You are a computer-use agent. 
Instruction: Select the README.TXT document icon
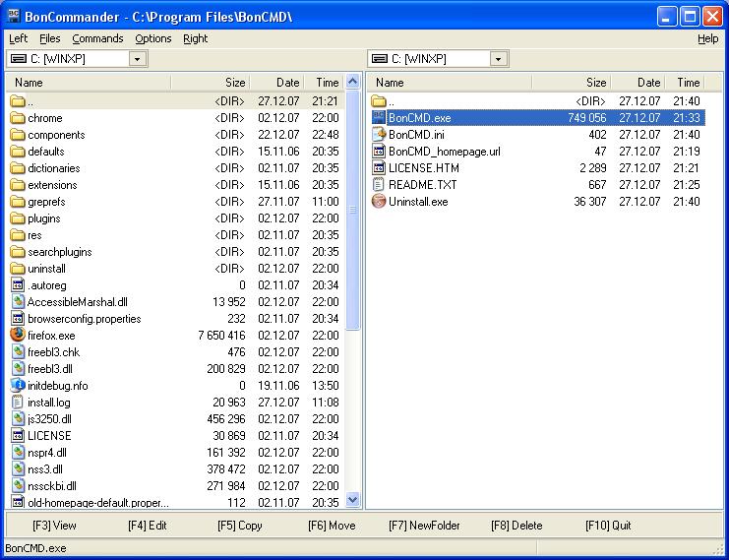click(379, 185)
